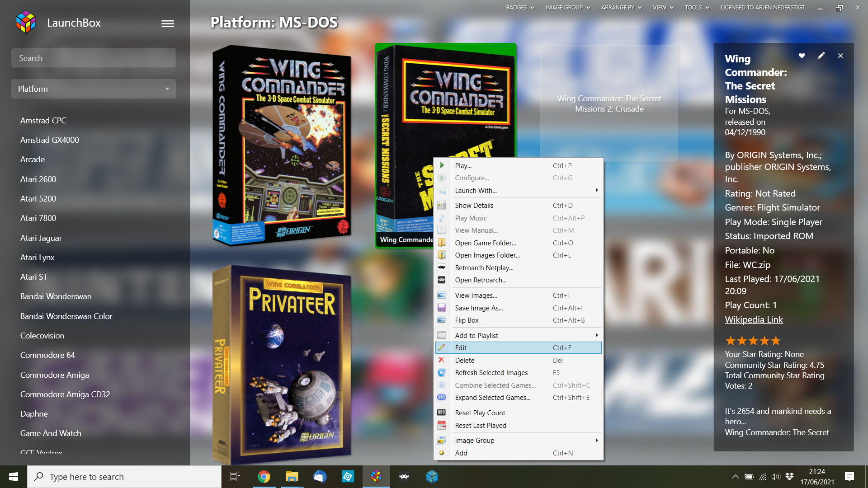Select the Wing Commander box art thumbnail
868x488 pixels.
point(282,145)
